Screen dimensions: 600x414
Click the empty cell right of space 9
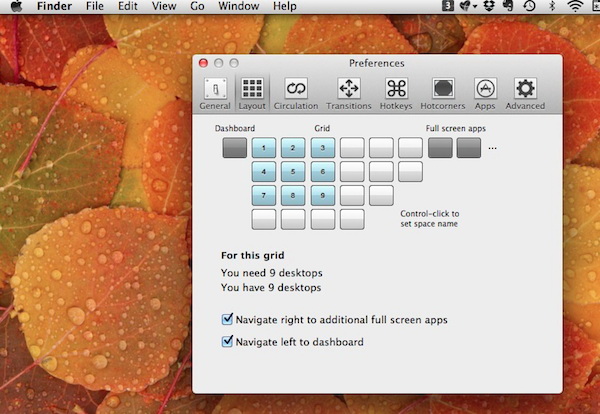pyautogui.click(x=352, y=196)
